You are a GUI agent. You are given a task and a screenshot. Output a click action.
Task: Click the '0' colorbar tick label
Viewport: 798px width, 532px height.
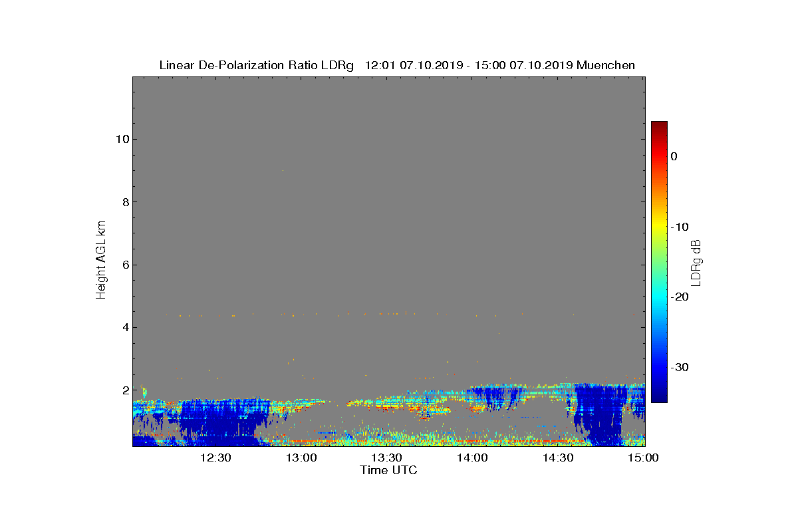[674, 156]
